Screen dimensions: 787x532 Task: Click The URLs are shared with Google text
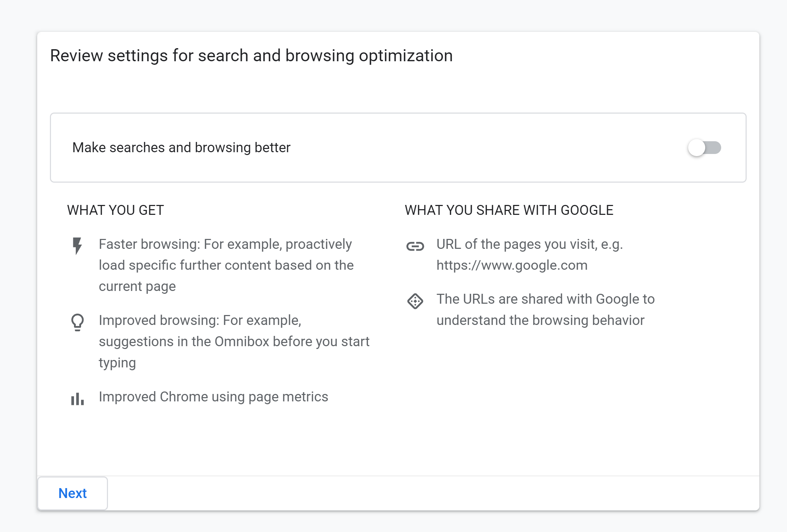[x=545, y=299]
